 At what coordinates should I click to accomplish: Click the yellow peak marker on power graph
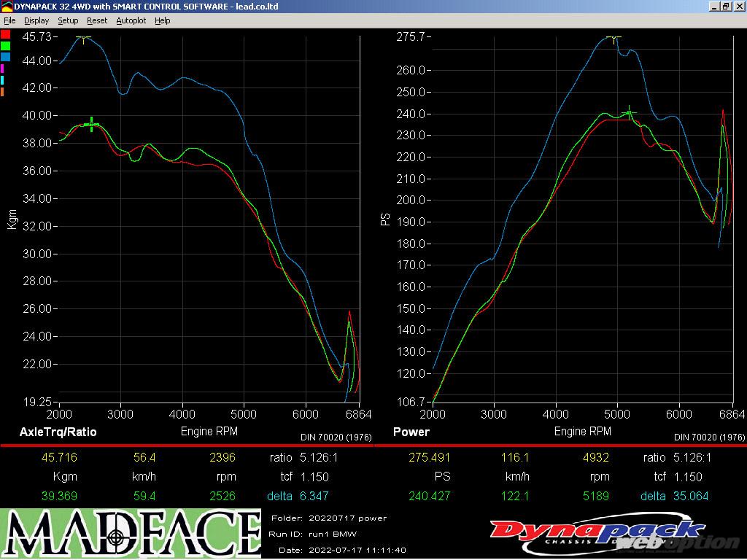pyautogui.click(x=614, y=36)
